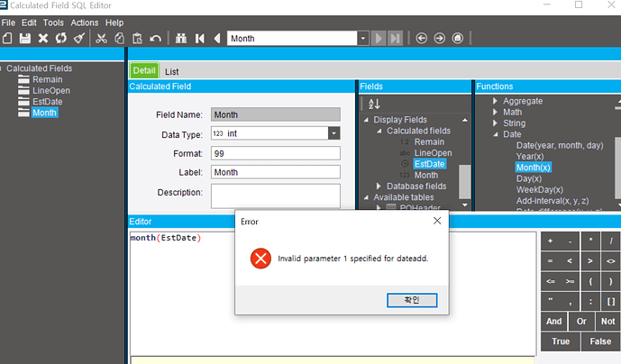Viewport: 621px width, 364px height.
Task: Click the less-than-or-equal operator button
Action: pyautogui.click(x=550, y=281)
